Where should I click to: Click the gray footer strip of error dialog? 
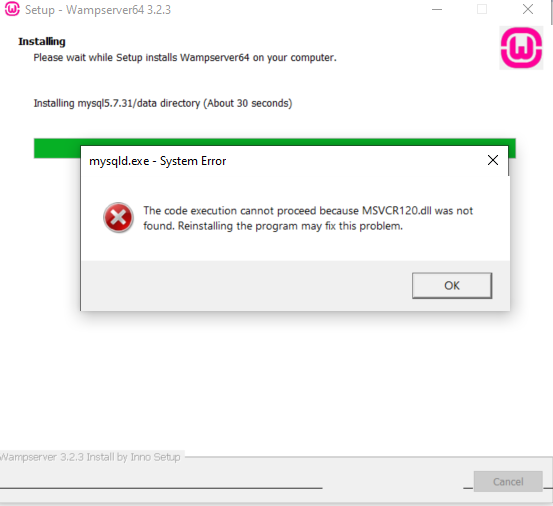coord(247,286)
